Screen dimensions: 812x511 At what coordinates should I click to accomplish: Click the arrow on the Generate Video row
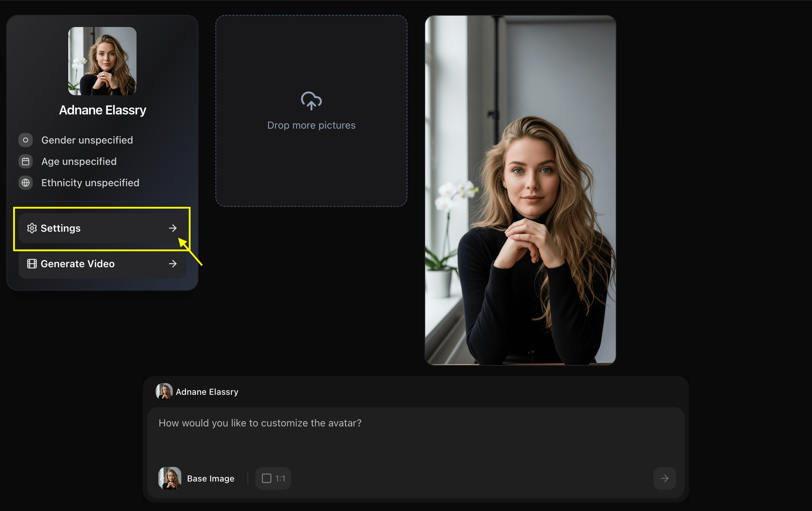point(173,264)
